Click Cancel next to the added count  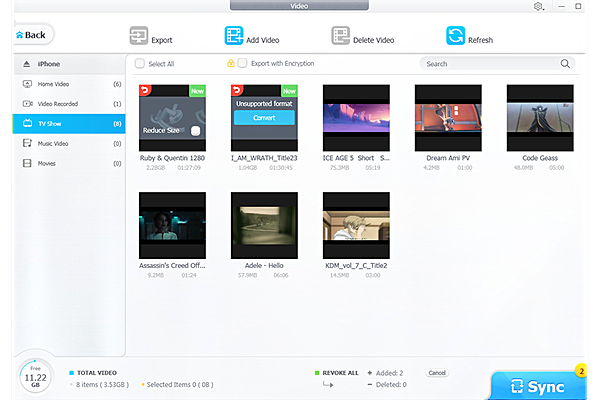(437, 372)
